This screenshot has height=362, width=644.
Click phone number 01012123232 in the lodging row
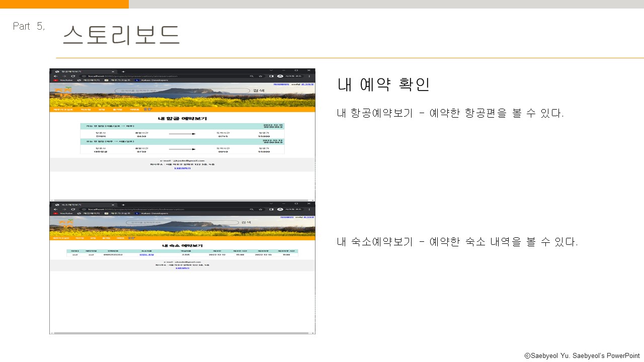[113, 254]
